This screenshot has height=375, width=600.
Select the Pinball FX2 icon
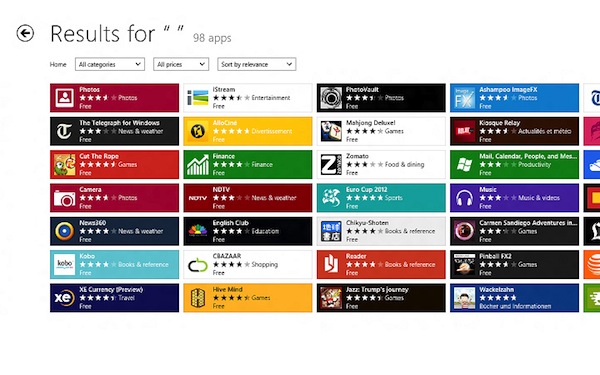click(464, 264)
